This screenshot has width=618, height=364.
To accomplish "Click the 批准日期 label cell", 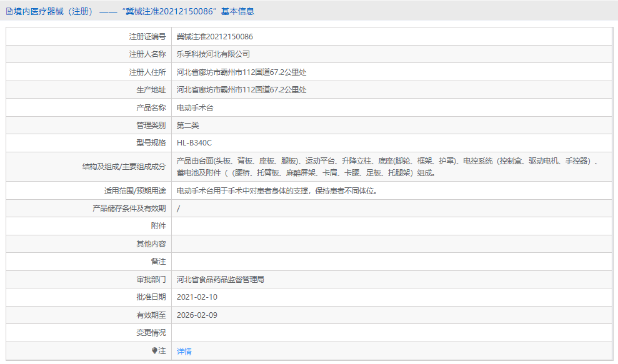I will [x=89, y=297].
